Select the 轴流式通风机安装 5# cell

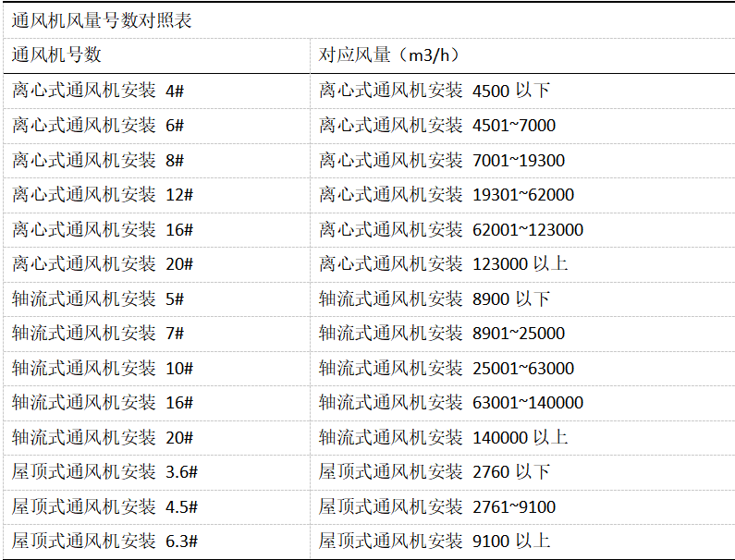tap(98, 299)
